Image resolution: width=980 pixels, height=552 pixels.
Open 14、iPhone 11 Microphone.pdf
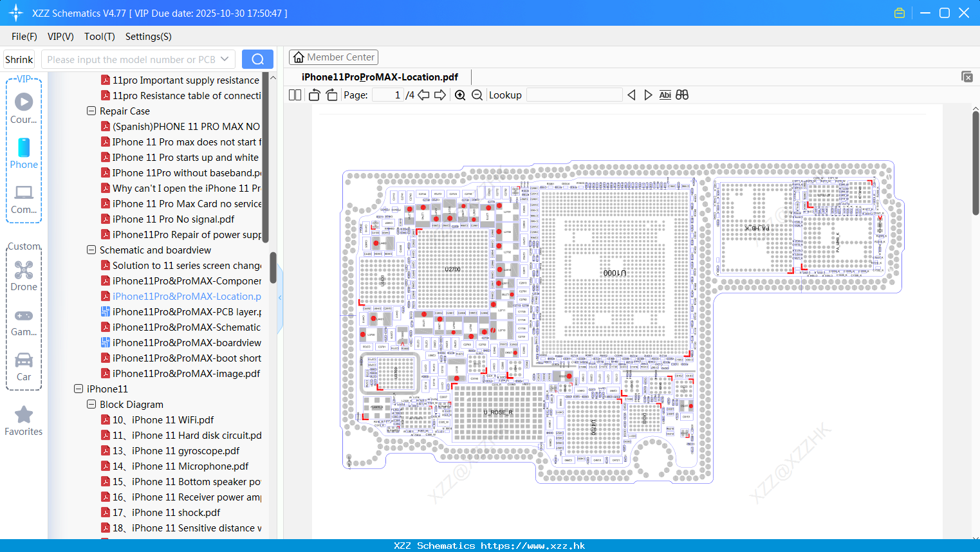coord(174,466)
